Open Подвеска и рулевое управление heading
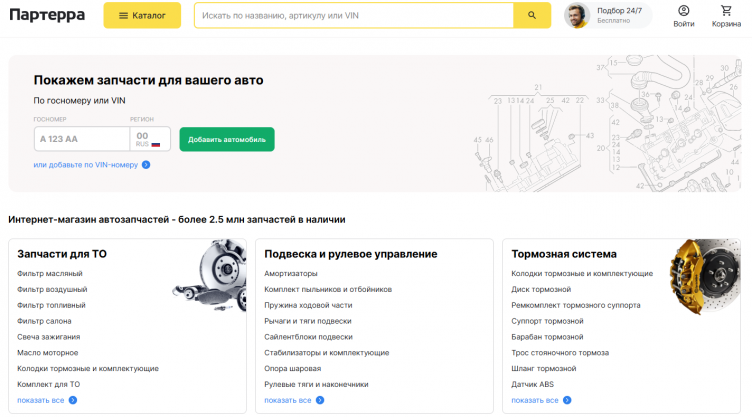The width and height of the screenshot is (752, 417). point(351,254)
